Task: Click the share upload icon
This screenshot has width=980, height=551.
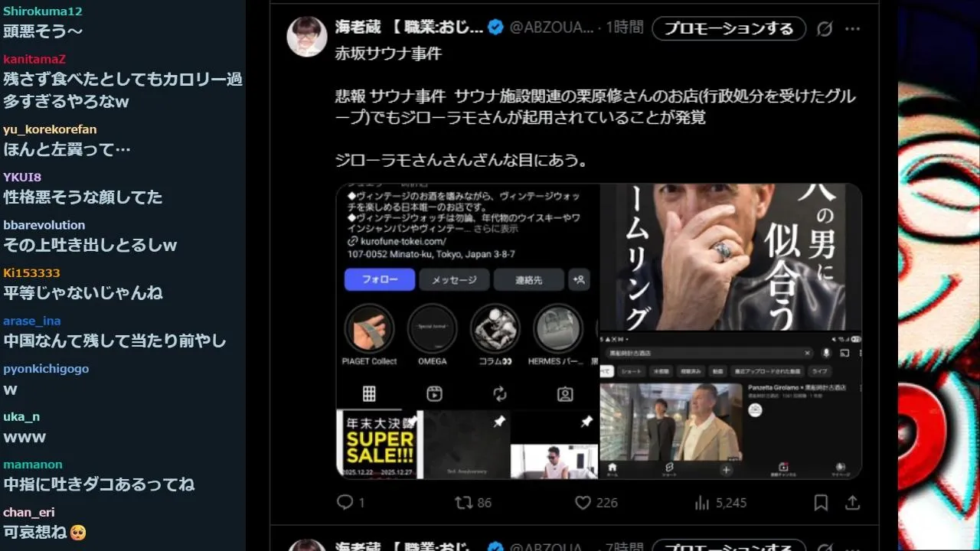Action: 852,502
